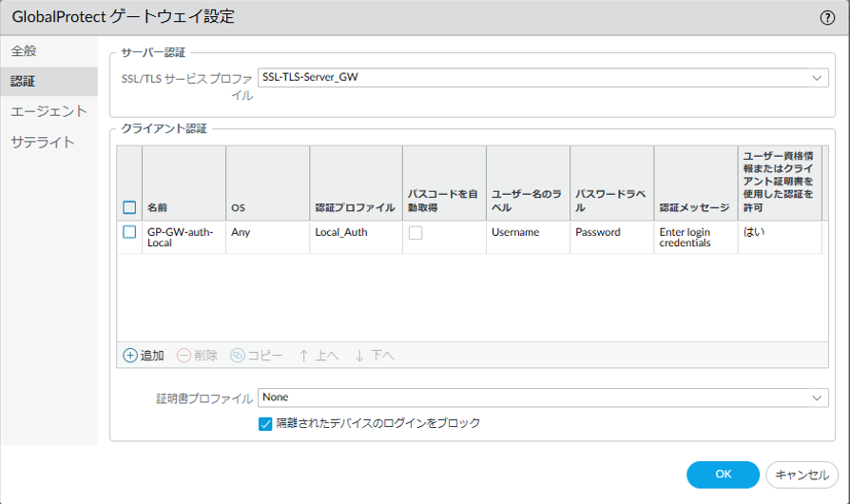Click the OK button

coord(723,475)
